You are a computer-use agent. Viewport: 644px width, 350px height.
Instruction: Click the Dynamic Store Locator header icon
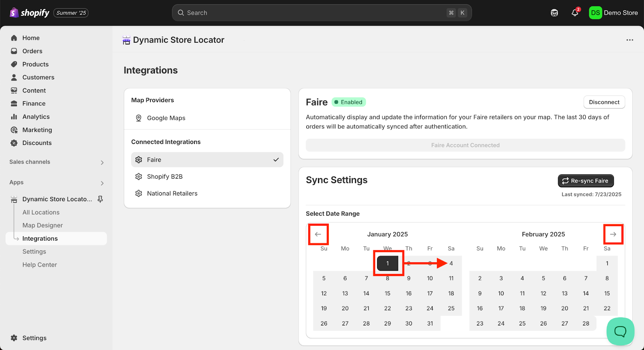126,40
